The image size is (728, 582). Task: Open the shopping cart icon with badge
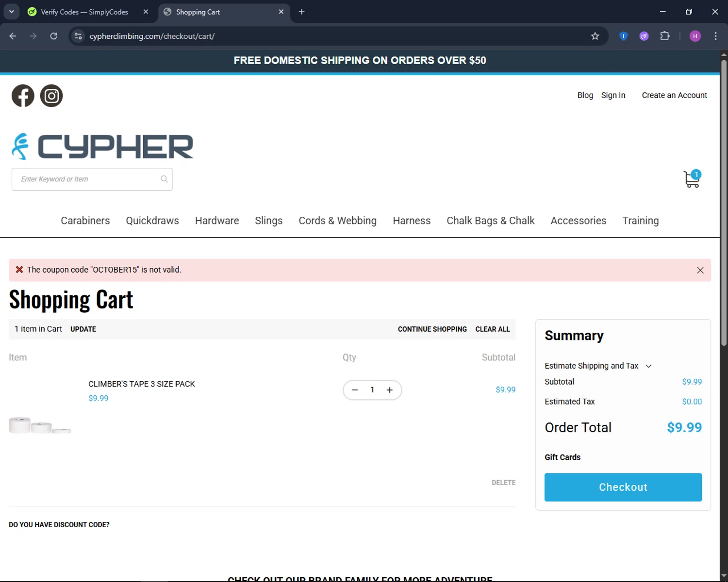pyautogui.click(x=692, y=179)
